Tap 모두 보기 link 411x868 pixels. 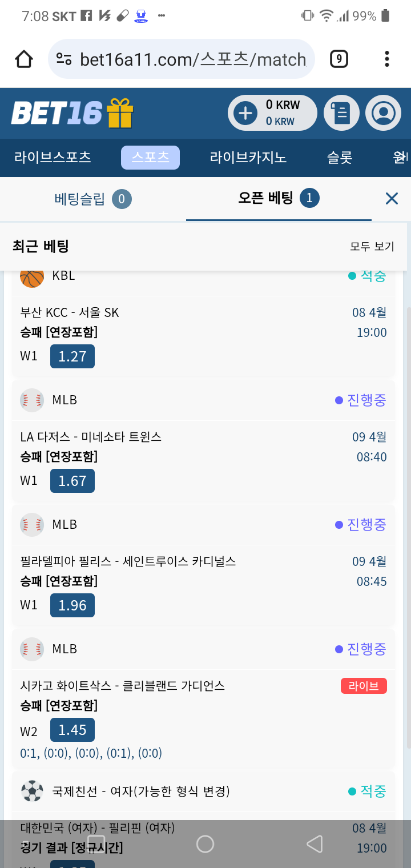[372, 246]
